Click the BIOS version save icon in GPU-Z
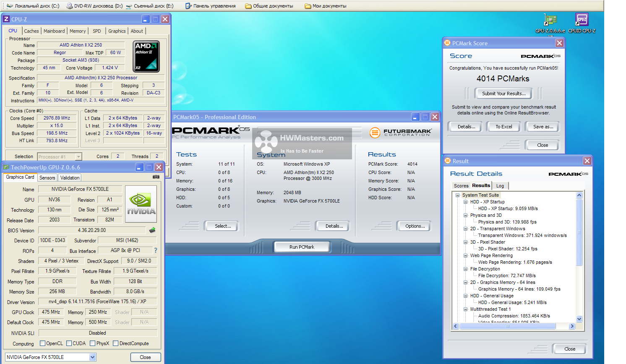 click(x=152, y=230)
